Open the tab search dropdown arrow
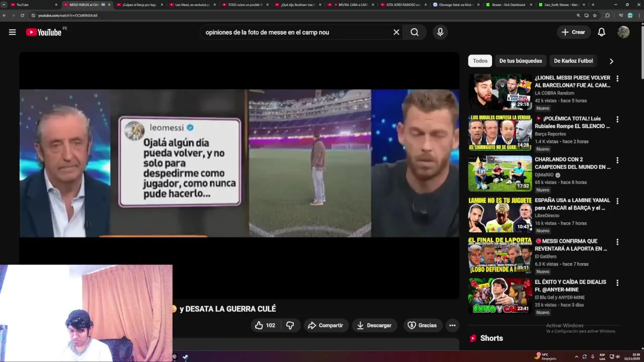Image resolution: width=644 pixels, height=362 pixels. (3, 5)
